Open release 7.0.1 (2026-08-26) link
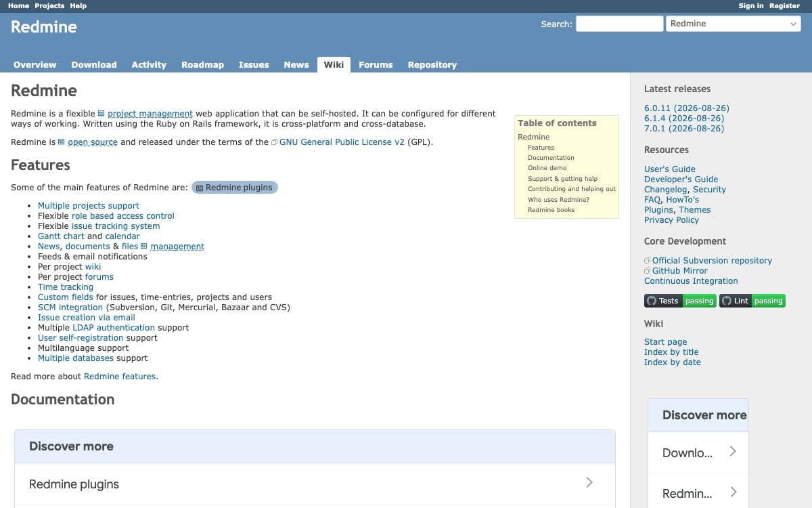 [684, 129]
